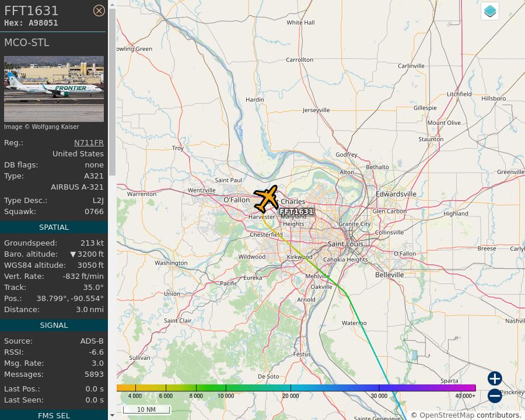Click the position coordinates 38.799°, -90.554°
Viewport: 525px width, 420px height.
70,299
